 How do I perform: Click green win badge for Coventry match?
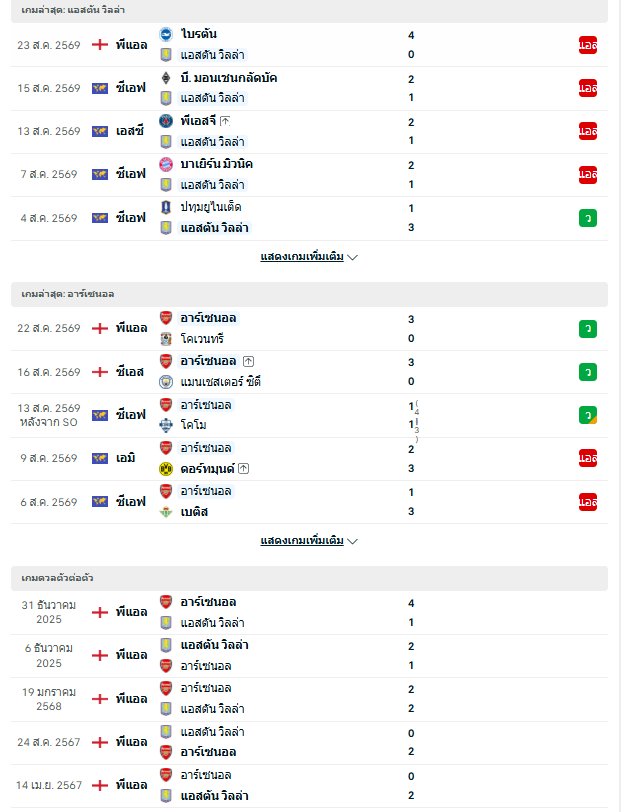pos(588,329)
